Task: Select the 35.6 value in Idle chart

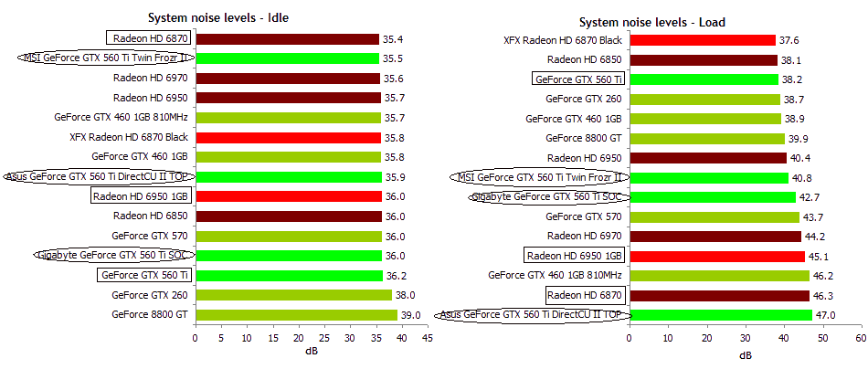Action: (x=394, y=79)
